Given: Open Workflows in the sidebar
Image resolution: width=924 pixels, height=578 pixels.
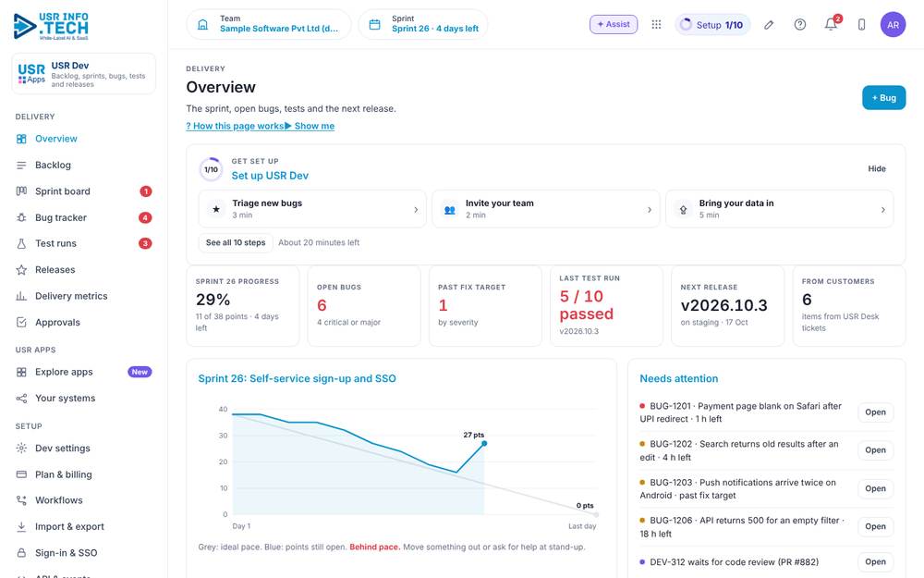Looking at the screenshot, I should pyautogui.click(x=84, y=500).
